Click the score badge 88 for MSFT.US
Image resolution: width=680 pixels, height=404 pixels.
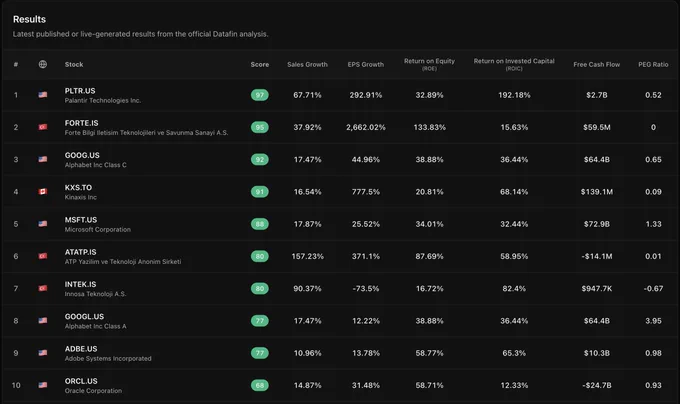(x=260, y=224)
